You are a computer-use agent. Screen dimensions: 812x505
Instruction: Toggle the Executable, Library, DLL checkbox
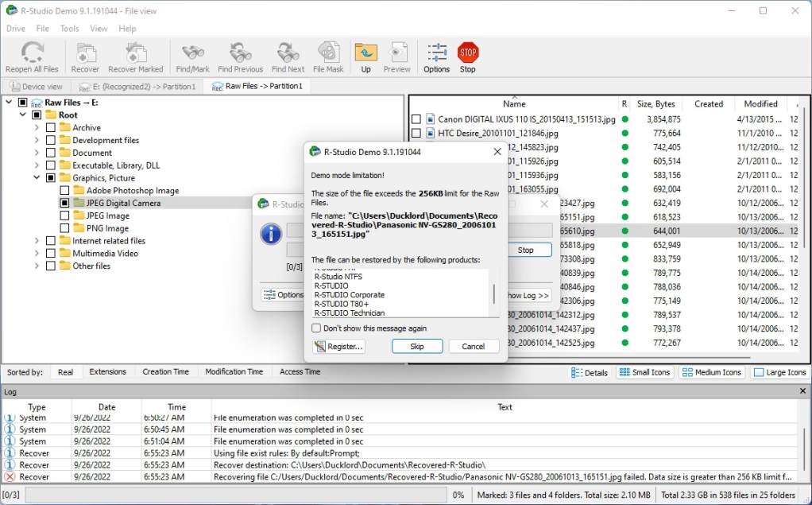click(51, 165)
